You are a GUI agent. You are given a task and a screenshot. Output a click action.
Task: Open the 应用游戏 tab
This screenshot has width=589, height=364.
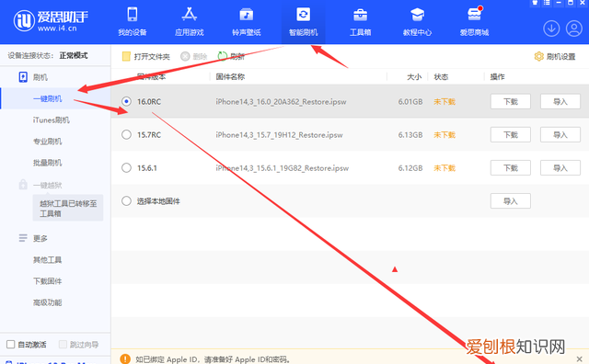tap(190, 22)
